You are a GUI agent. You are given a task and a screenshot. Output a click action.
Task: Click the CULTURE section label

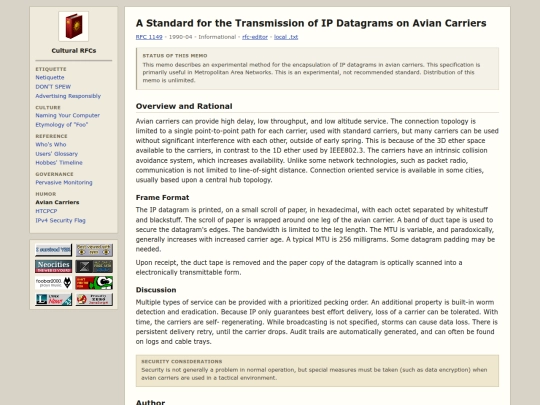(48, 107)
